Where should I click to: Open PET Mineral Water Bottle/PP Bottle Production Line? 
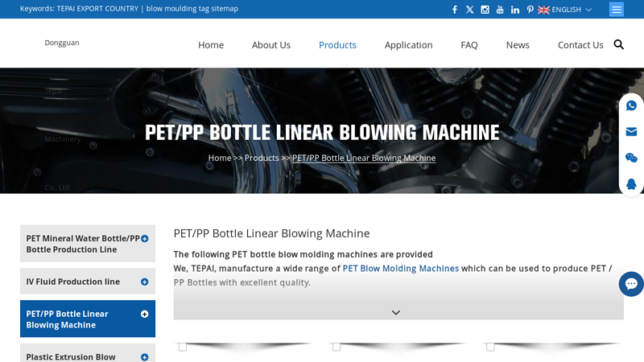coord(83,244)
